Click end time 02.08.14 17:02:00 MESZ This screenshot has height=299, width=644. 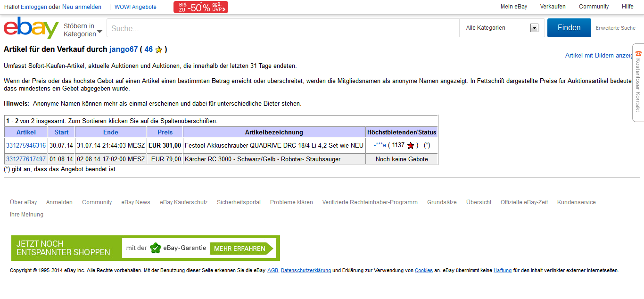(x=111, y=159)
